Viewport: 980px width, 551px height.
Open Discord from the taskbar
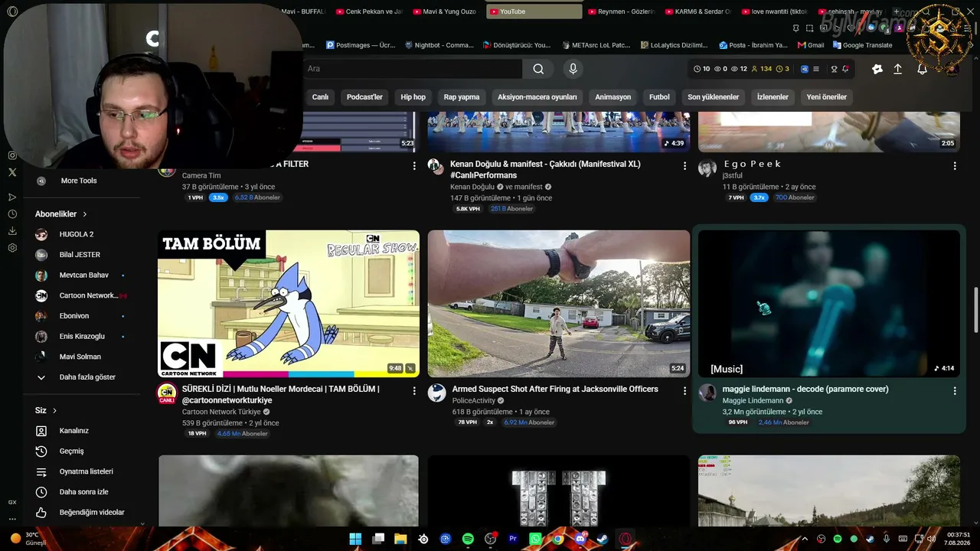pos(580,539)
